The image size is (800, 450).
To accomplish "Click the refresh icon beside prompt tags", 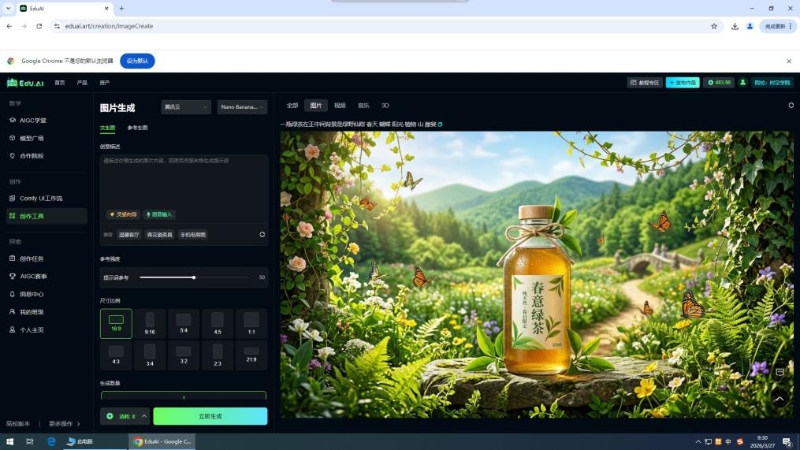I will pyautogui.click(x=262, y=234).
